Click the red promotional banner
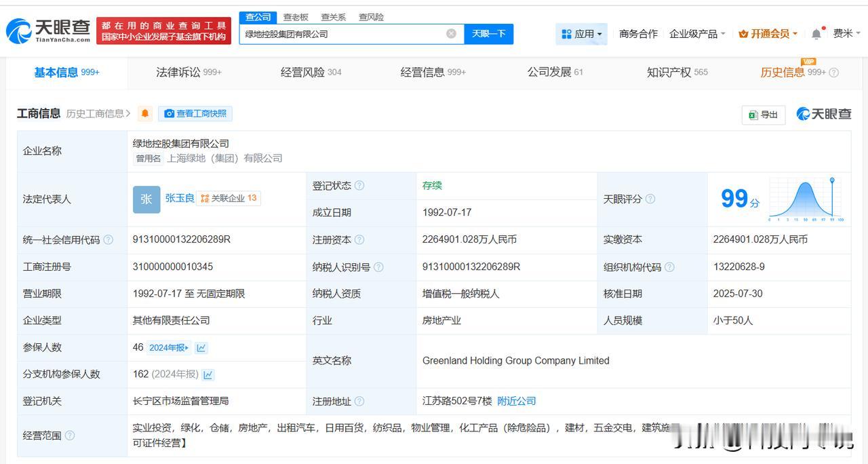Viewport: 868px width, 464px height. [163, 31]
